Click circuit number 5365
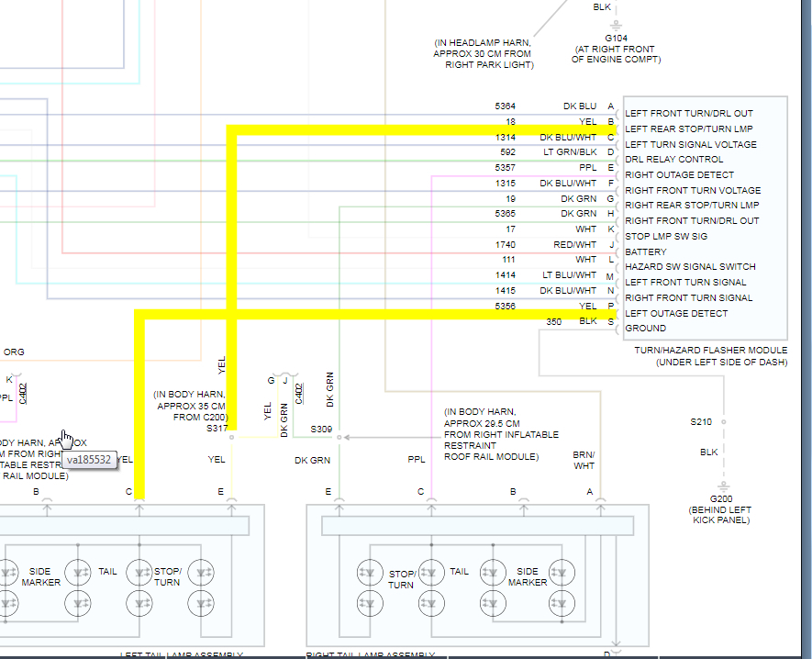This screenshot has width=812, height=659. coord(505,214)
